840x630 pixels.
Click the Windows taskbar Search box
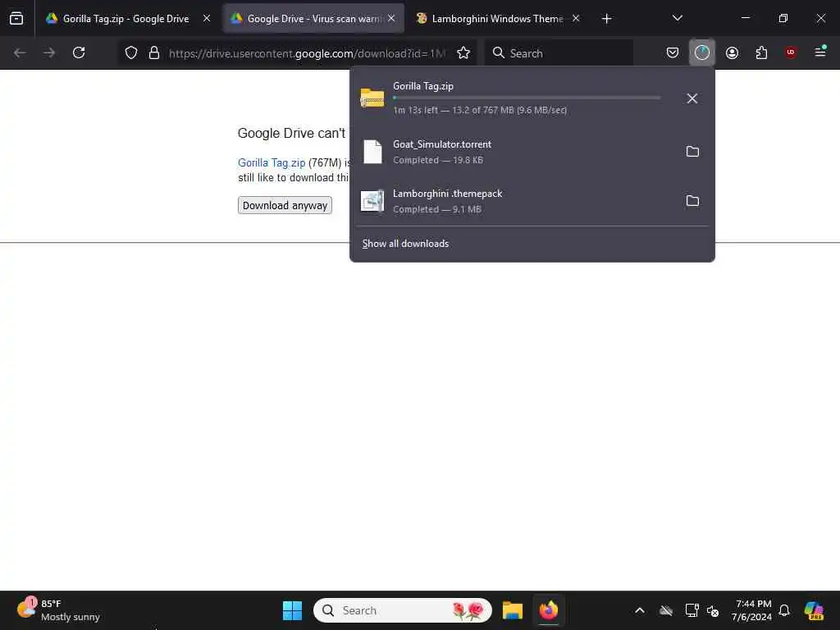coord(402,610)
